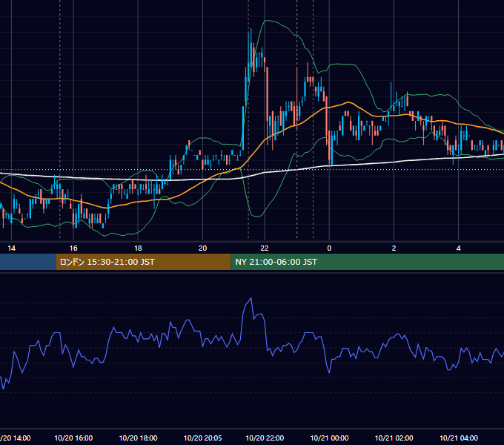Click the 4 hour axis label
Viewport: 504px width, 445px height.
point(458,248)
